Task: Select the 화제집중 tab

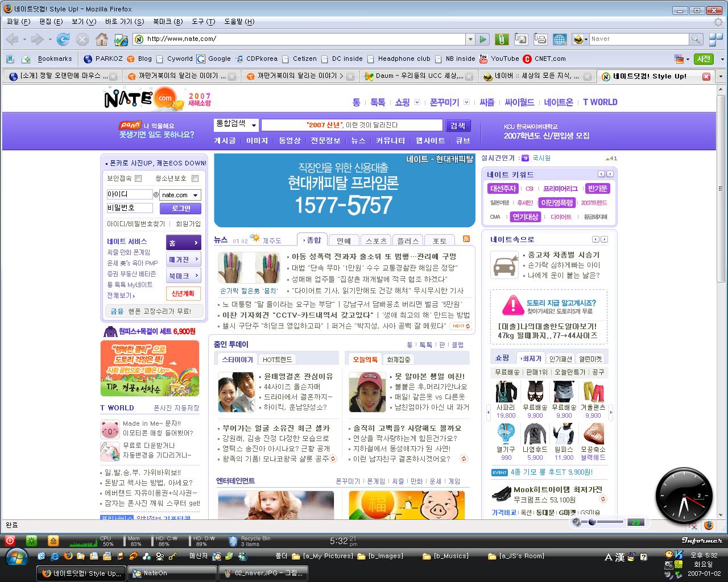Action: [x=399, y=360]
